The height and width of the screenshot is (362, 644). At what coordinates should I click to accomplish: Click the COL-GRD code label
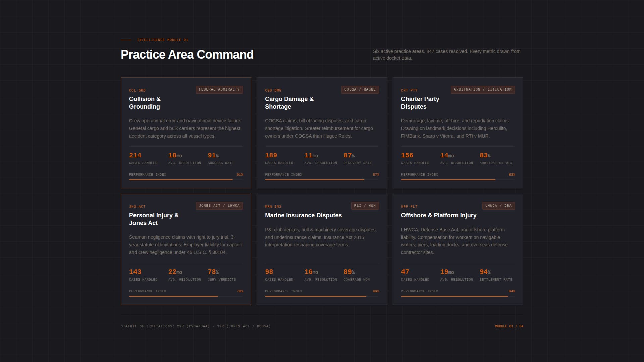click(137, 90)
